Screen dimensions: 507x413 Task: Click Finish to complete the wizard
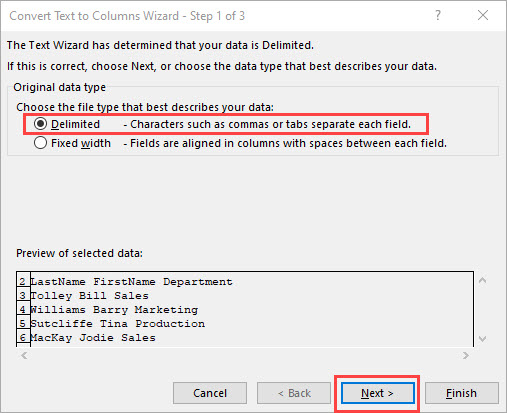coord(462,393)
